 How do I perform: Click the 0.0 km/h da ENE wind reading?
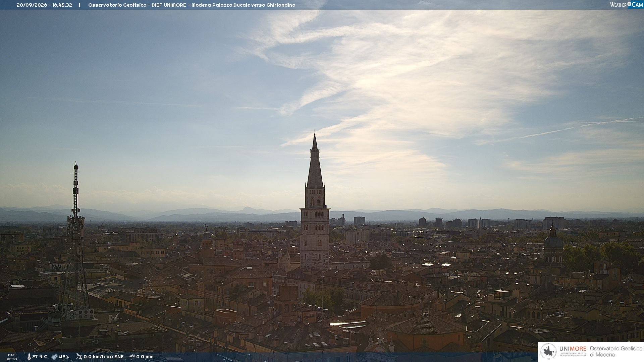click(x=104, y=357)
